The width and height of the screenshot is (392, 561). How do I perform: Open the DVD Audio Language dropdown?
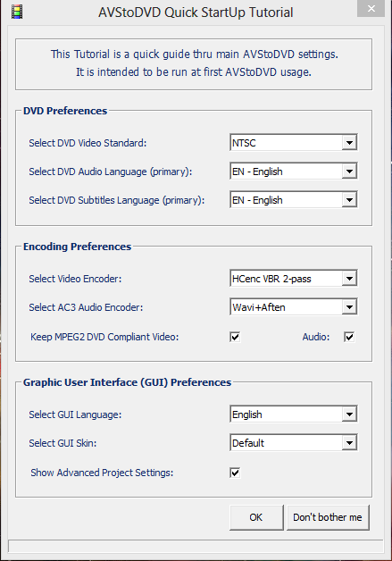[x=294, y=172]
